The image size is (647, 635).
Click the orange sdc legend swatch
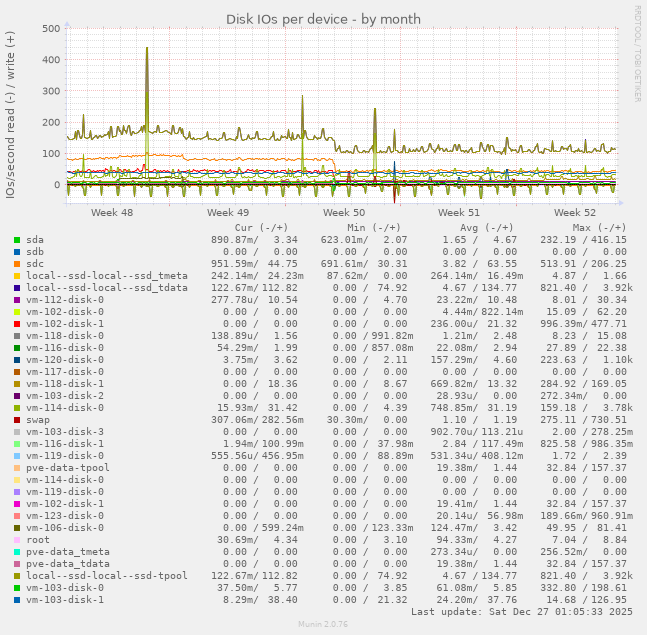tap(17, 264)
